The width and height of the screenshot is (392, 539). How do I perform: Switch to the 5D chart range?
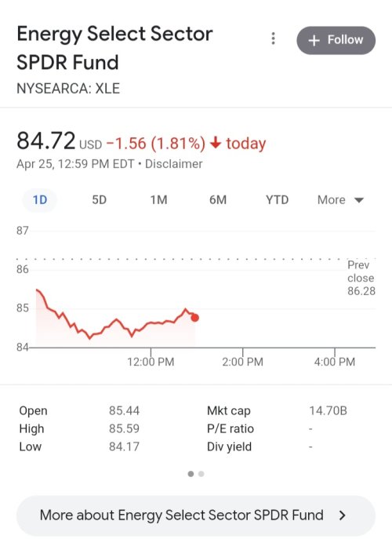click(99, 200)
